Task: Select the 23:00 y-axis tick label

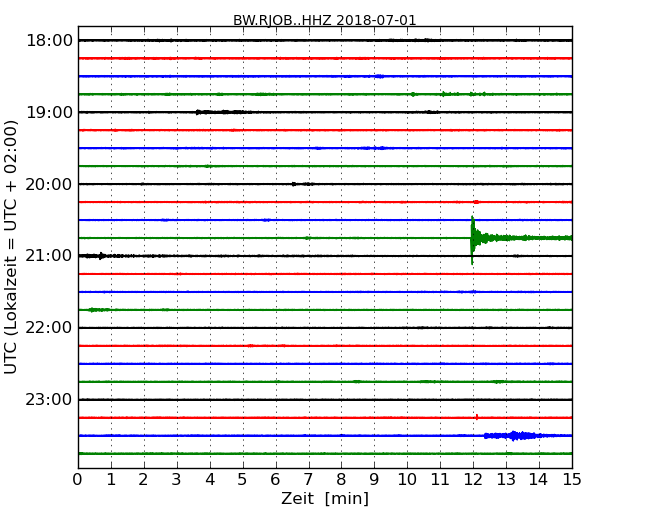Action: (49, 400)
